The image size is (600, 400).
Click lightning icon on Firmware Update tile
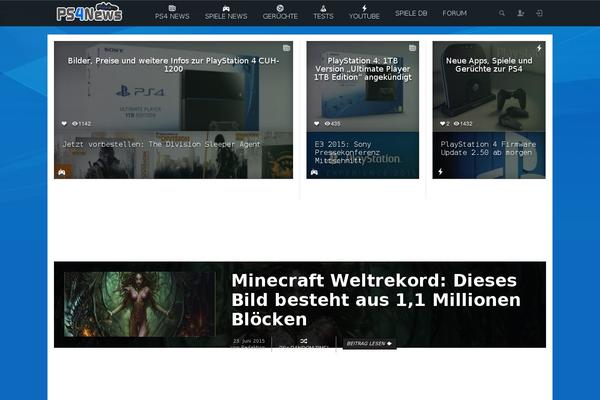click(440, 171)
